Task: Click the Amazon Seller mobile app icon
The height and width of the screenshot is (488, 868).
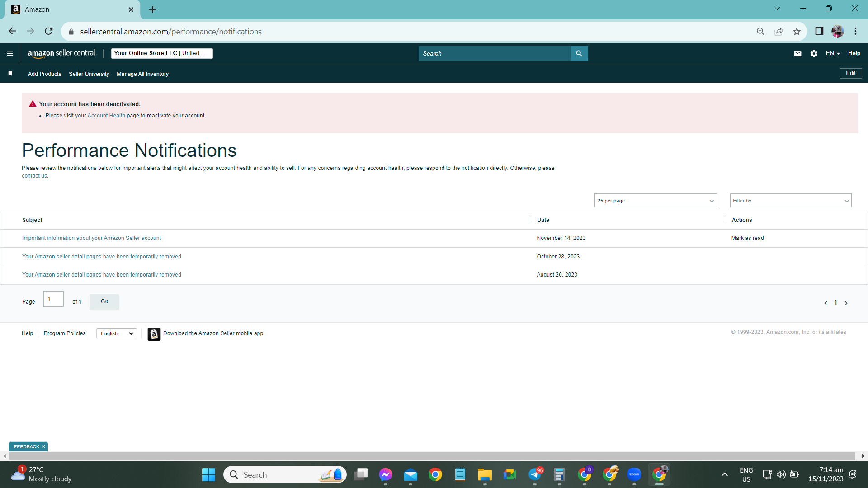Action: click(154, 334)
